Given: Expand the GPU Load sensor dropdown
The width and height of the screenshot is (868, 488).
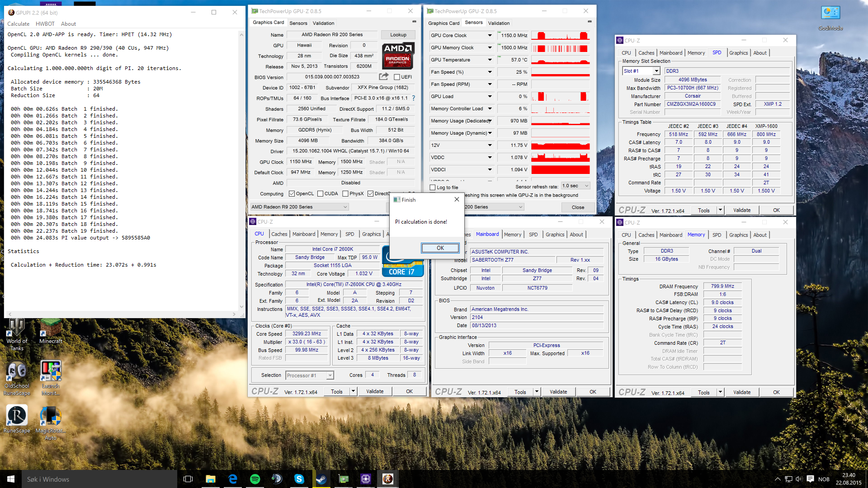Looking at the screenshot, I should point(490,96).
